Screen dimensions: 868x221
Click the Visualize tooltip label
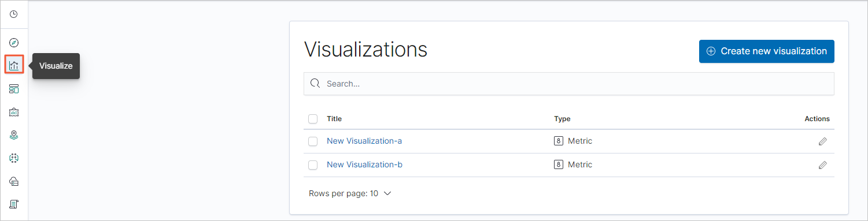(x=56, y=66)
